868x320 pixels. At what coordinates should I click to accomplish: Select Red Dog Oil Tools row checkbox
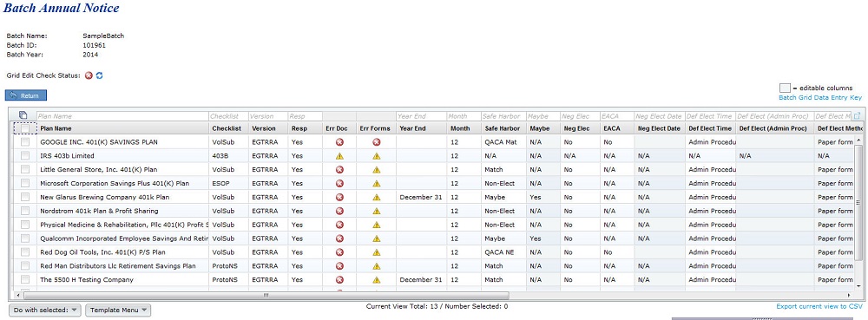[25, 252]
